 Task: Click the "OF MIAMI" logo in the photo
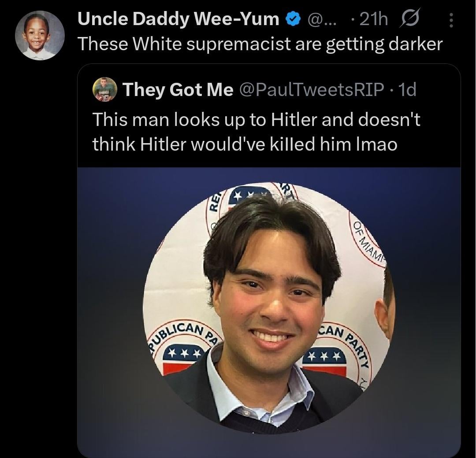367,242
